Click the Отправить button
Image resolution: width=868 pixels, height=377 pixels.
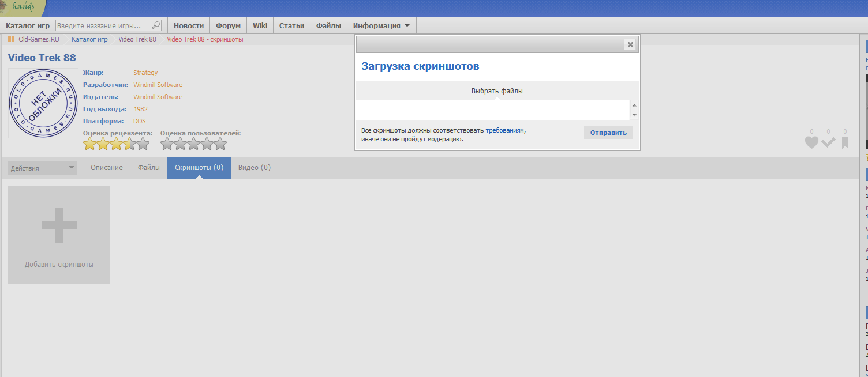608,133
